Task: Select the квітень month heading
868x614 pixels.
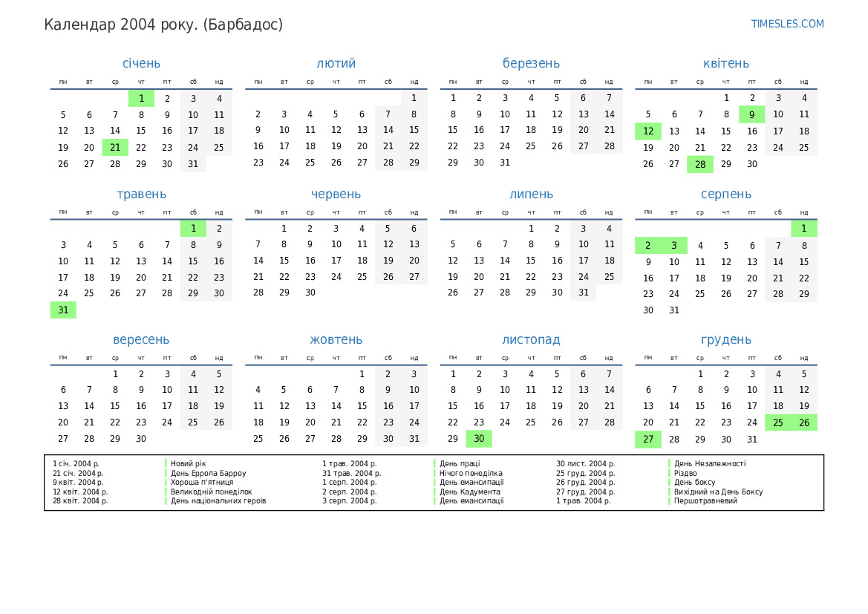Action: [725, 63]
